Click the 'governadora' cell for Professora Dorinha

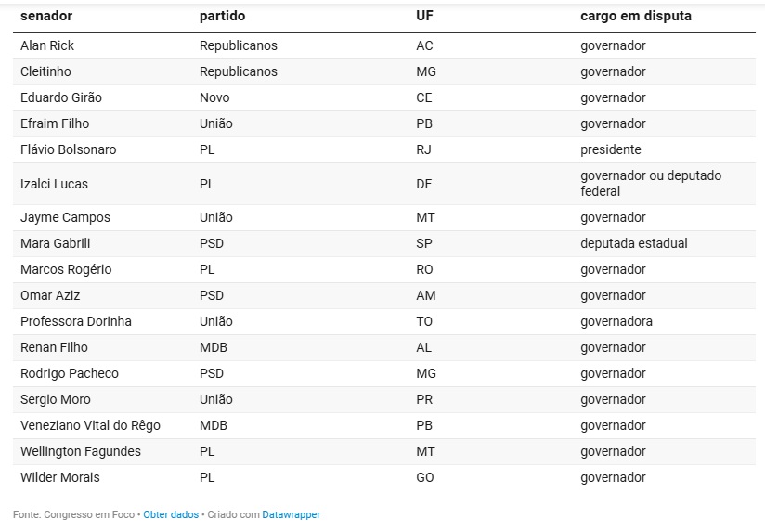[616, 321]
